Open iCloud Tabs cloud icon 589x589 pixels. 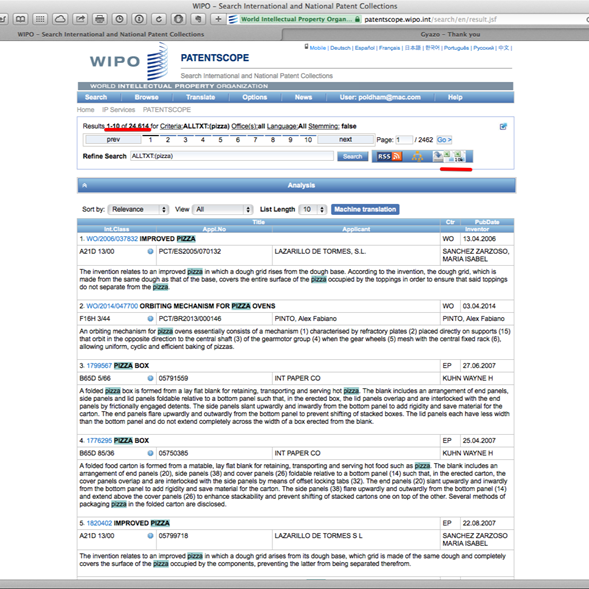click(x=60, y=19)
